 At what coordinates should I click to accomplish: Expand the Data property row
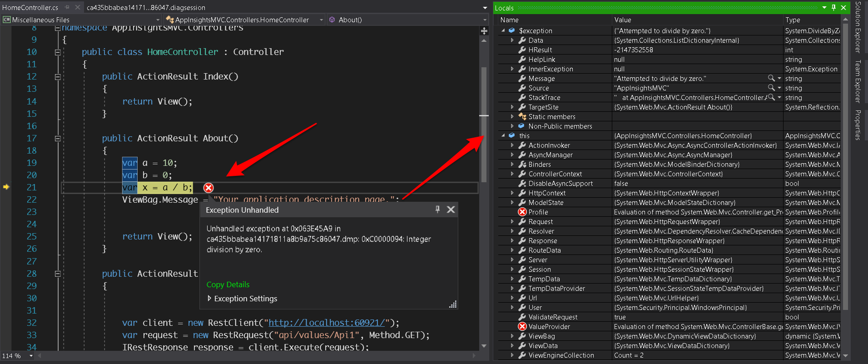coord(512,40)
